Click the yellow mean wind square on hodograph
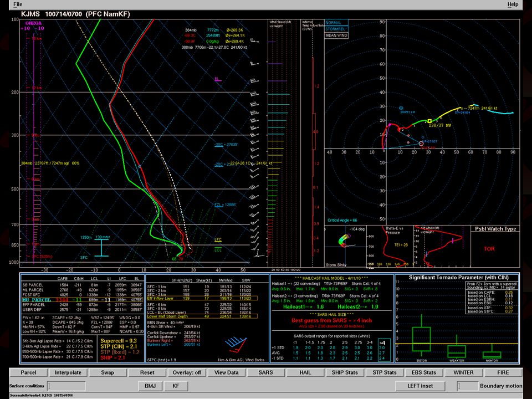Image resolution: width=532 pixels, height=399 pixels. tap(429, 121)
